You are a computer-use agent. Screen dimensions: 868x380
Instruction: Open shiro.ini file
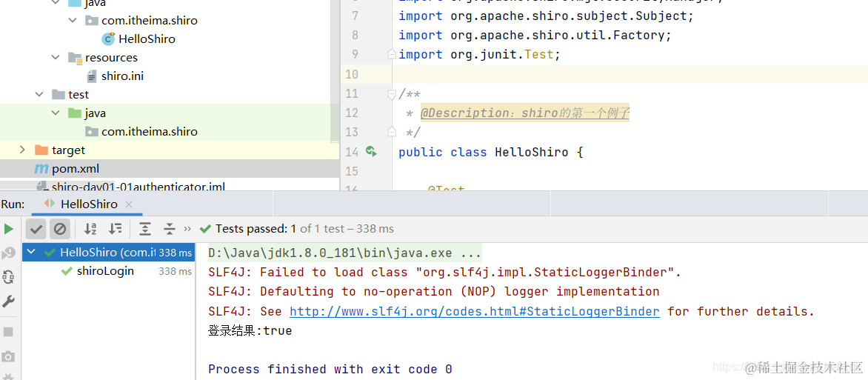122,76
